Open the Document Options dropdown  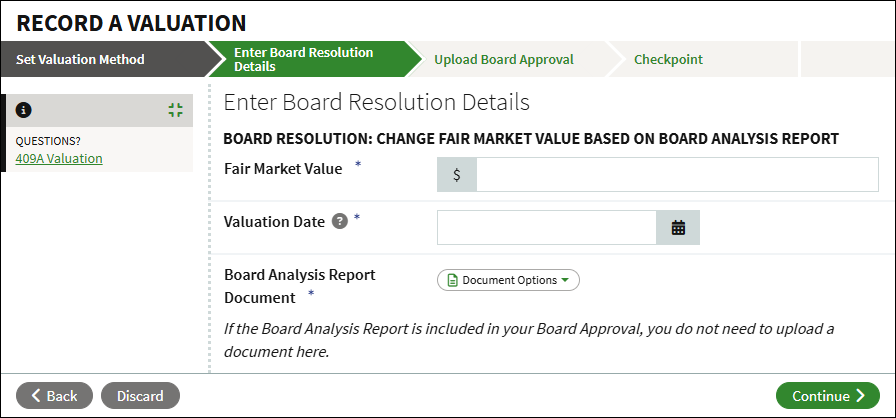pos(508,280)
